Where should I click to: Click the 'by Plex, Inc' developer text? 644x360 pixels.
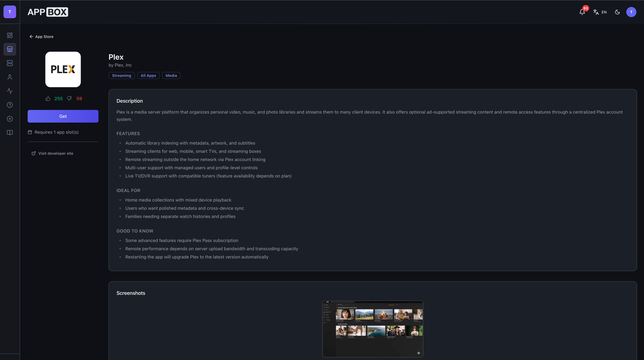pyautogui.click(x=120, y=65)
